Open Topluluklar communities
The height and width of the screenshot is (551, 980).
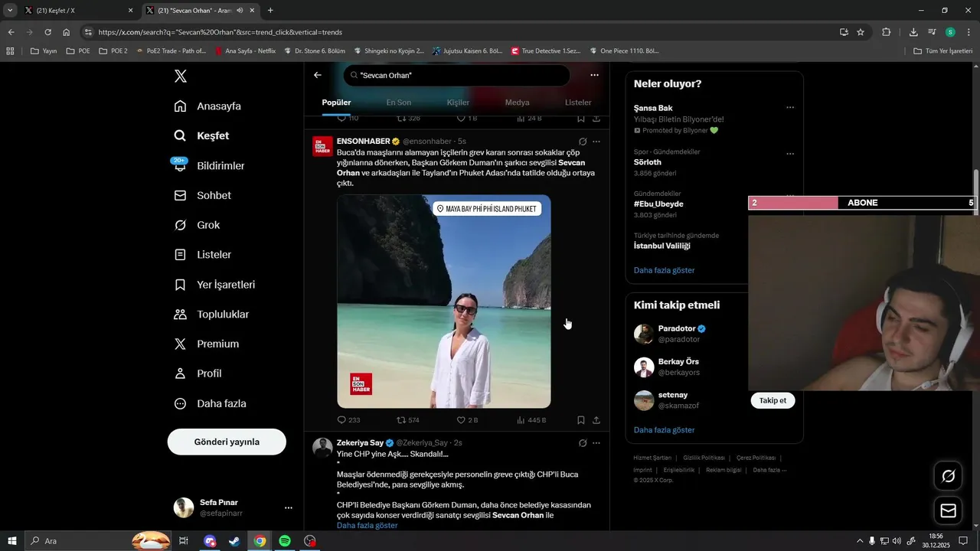(211, 315)
